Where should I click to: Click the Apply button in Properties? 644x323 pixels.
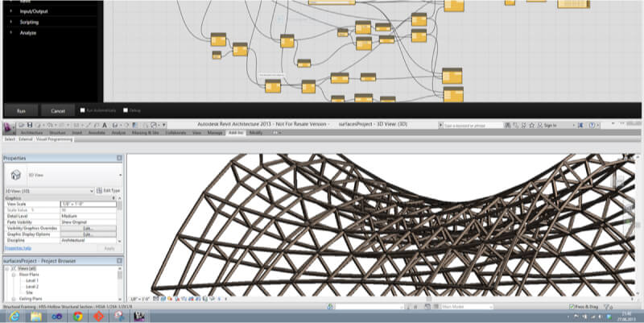click(x=109, y=248)
